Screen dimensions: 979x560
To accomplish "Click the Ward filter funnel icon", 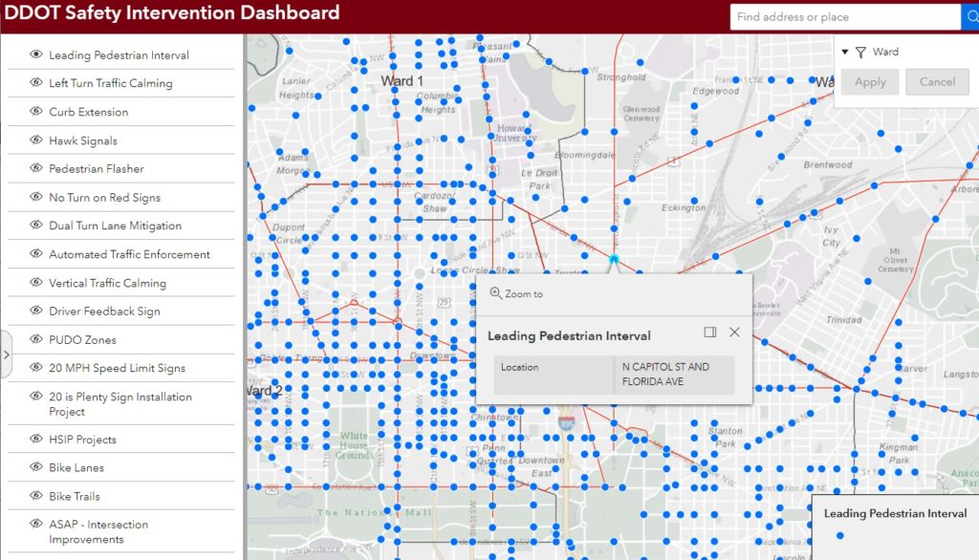I will point(860,53).
